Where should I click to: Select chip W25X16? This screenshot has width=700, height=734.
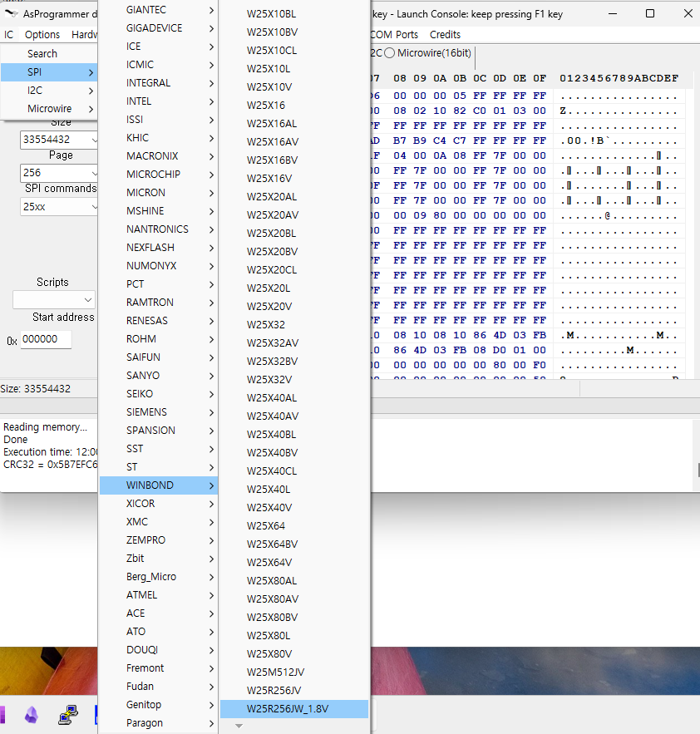(294, 106)
